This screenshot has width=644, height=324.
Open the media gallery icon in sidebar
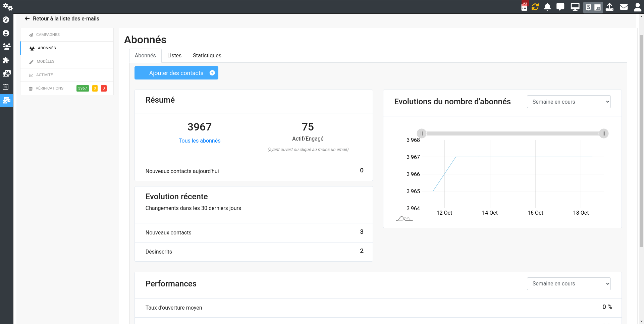coord(6,73)
